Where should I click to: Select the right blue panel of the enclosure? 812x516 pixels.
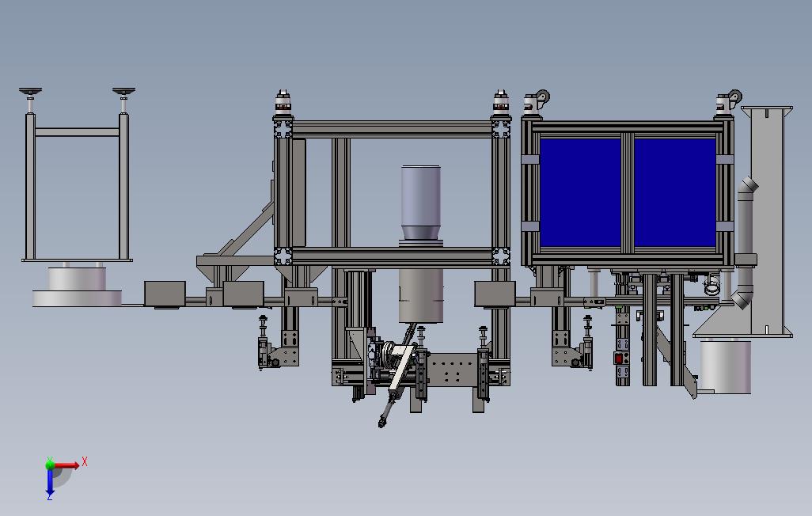click(x=675, y=192)
